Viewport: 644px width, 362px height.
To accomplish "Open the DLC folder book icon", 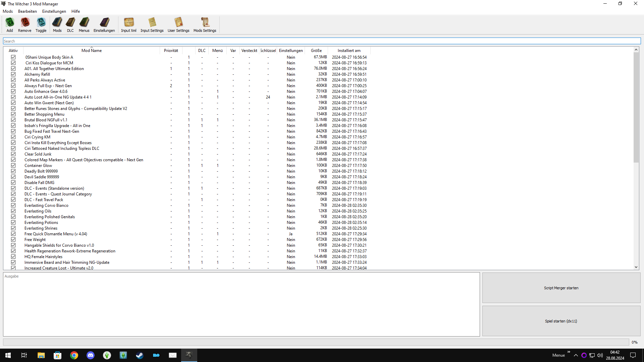I will tap(70, 25).
